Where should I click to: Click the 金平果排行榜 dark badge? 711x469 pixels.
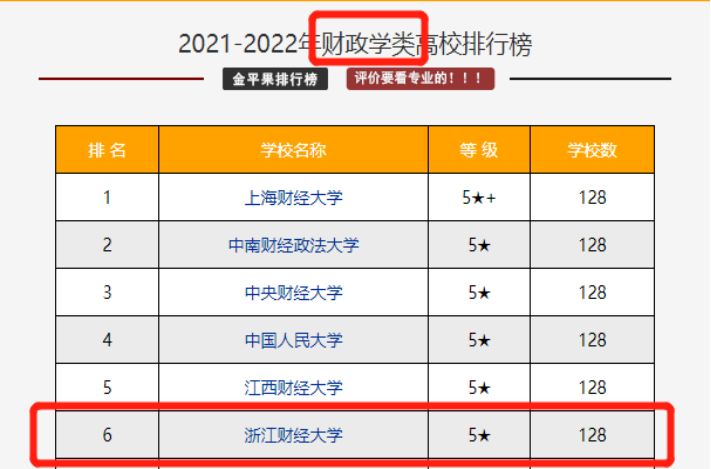pos(275,79)
